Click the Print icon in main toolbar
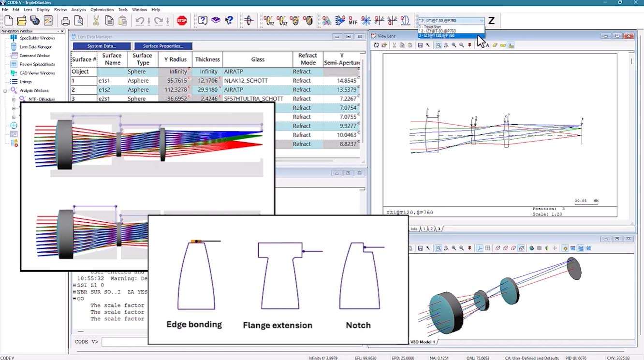644x360 pixels. pos(65,20)
